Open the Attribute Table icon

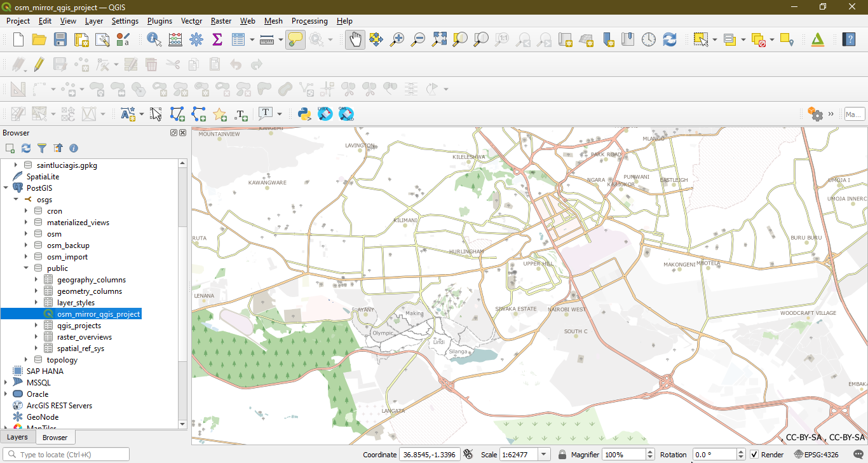(x=238, y=39)
